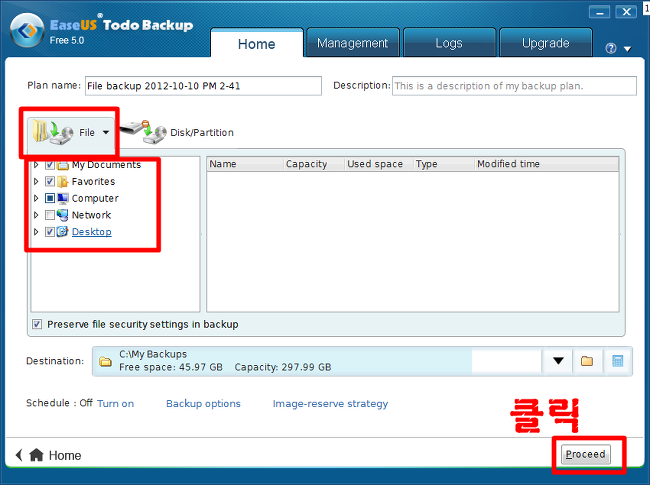This screenshot has width=650, height=485.
Task: Select Network label in tree
Action: (x=91, y=215)
